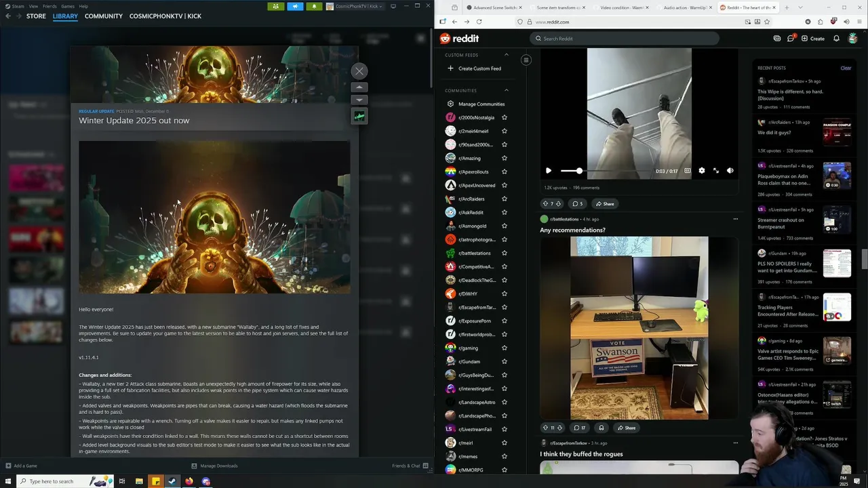This screenshot has width=868, height=488.
Task: Give award on battlestations post
Action: coord(601,428)
